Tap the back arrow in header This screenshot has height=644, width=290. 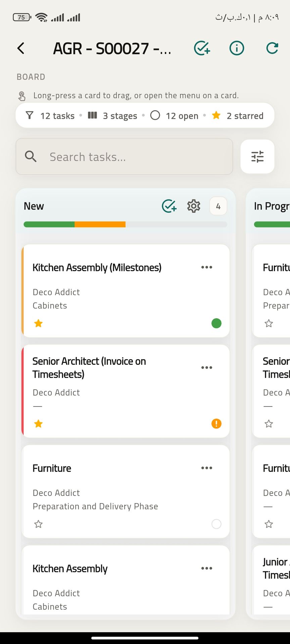[x=21, y=48]
